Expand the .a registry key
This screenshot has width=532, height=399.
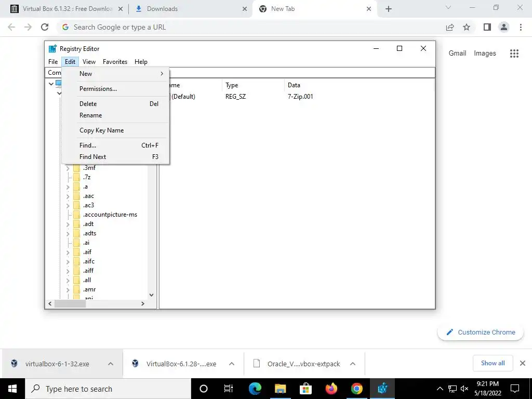point(68,187)
